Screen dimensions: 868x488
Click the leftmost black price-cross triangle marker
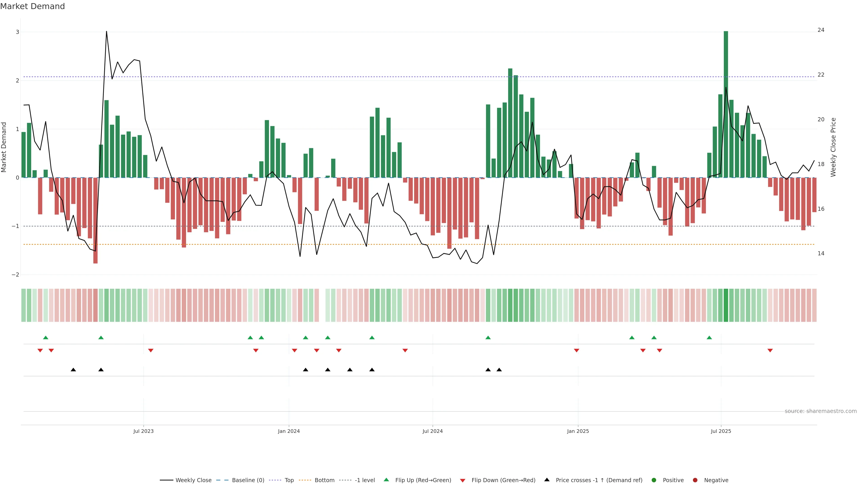pyautogui.click(x=73, y=370)
